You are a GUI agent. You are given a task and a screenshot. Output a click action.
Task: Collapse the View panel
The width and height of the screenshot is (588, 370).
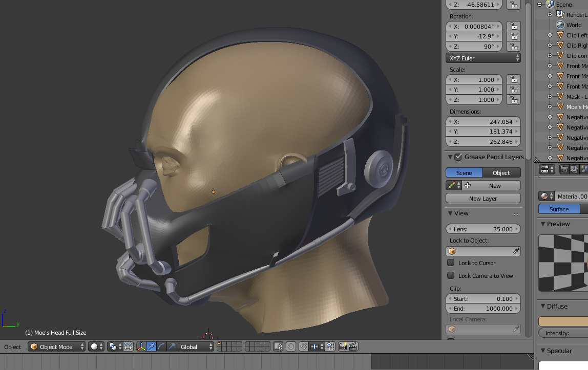coord(450,213)
